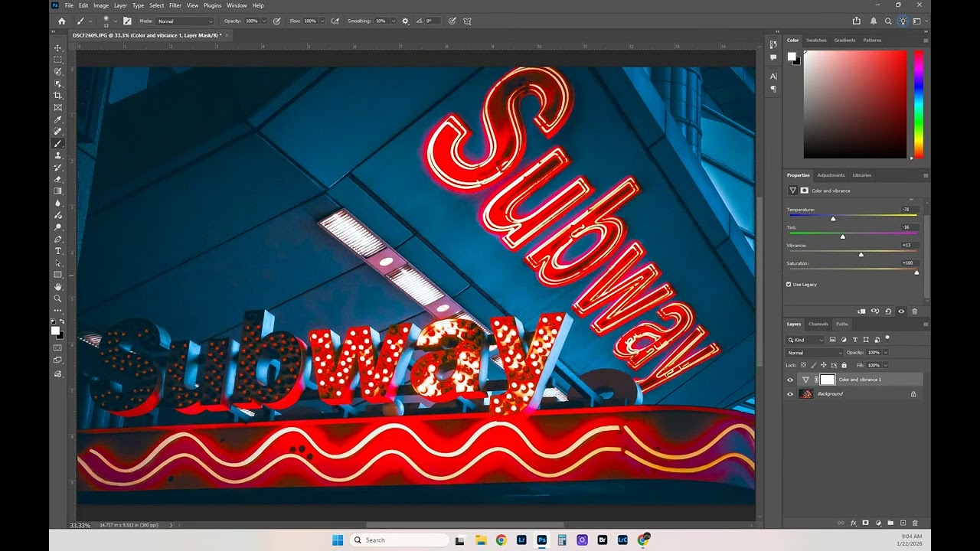Expand the layer Fill dropdown

pyautogui.click(x=886, y=365)
